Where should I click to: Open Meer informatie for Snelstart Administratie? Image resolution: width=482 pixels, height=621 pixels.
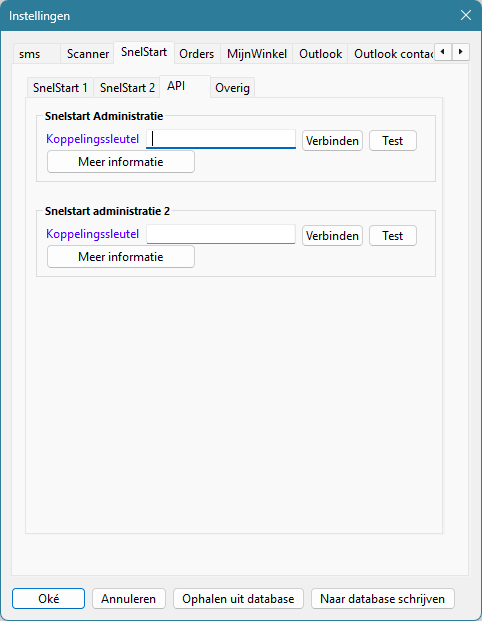121,162
